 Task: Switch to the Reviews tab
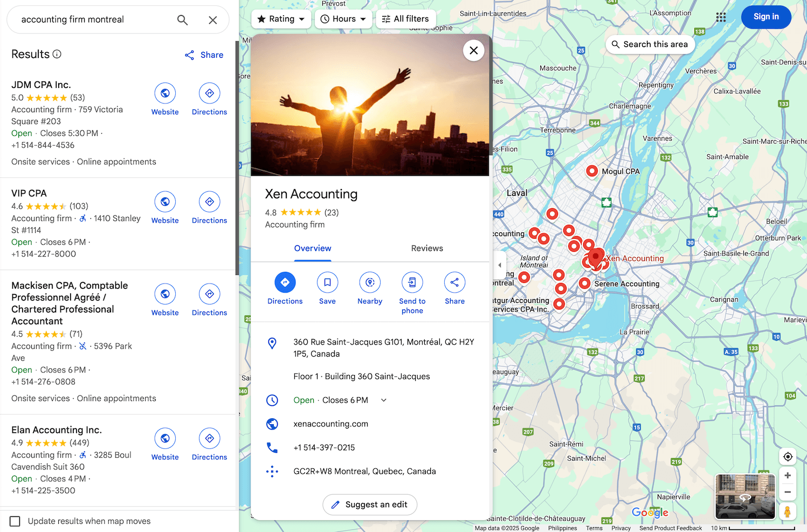coord(427,248)
